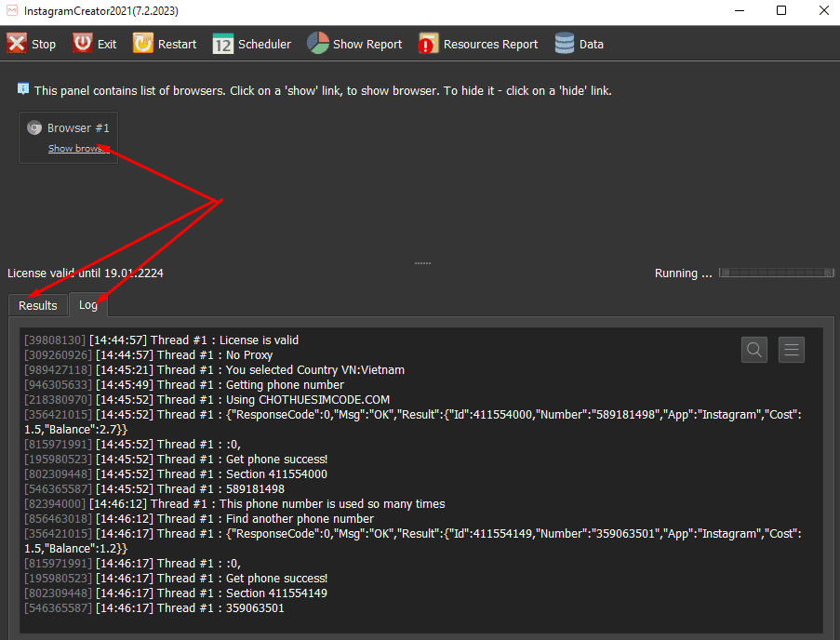
Task: Click the '589181498' log line
Action: [154, 489]
